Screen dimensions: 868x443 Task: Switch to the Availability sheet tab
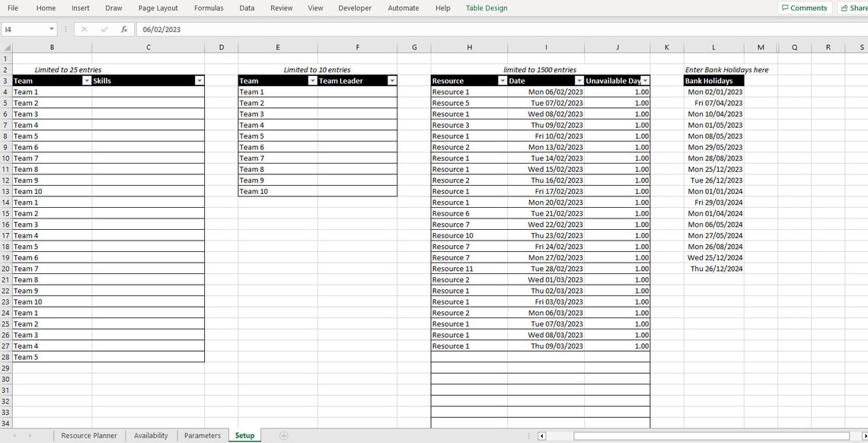tap(150, 435)
